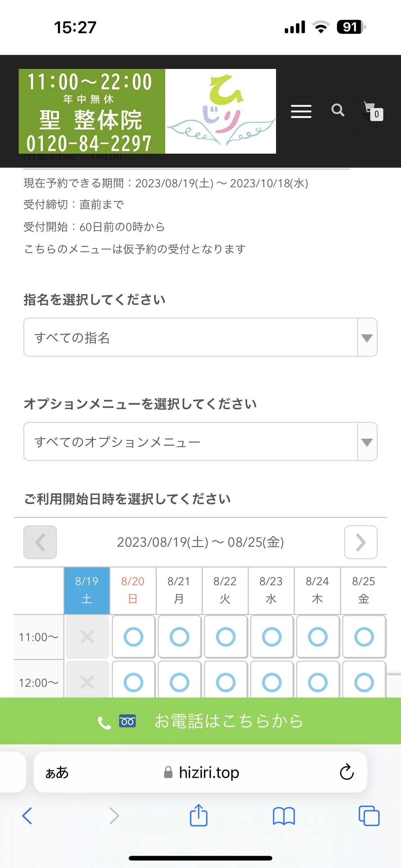Image resolution: width=401 pixels, height=868 pixels.
Task: Go back with Safari back arrow
Action: coord(27,816)
